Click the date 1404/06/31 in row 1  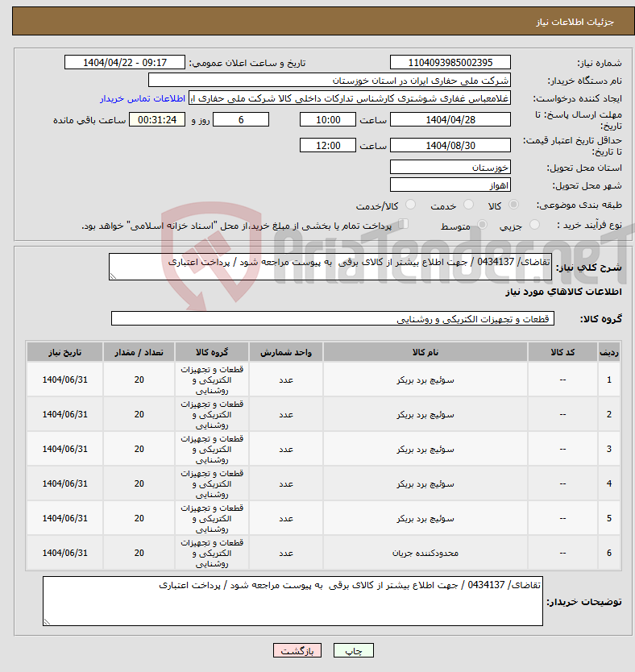tap(64, 380)
